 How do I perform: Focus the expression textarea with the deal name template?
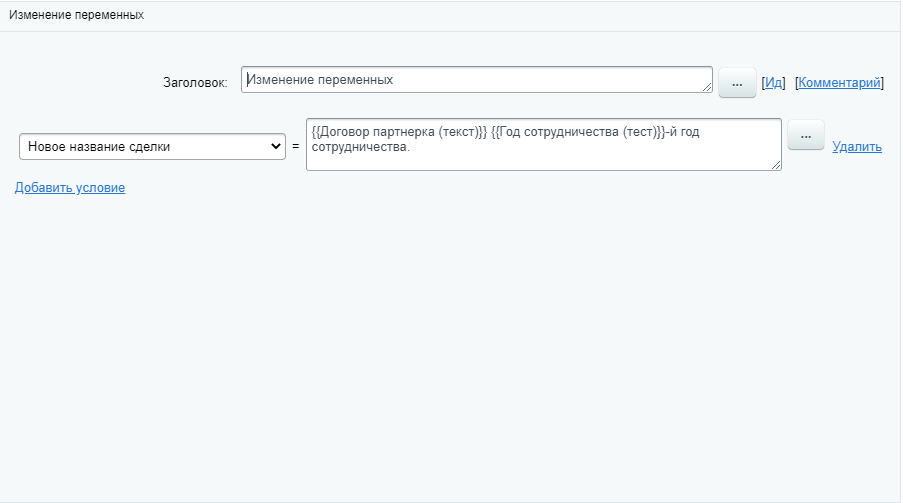click(x=600, y=156)
